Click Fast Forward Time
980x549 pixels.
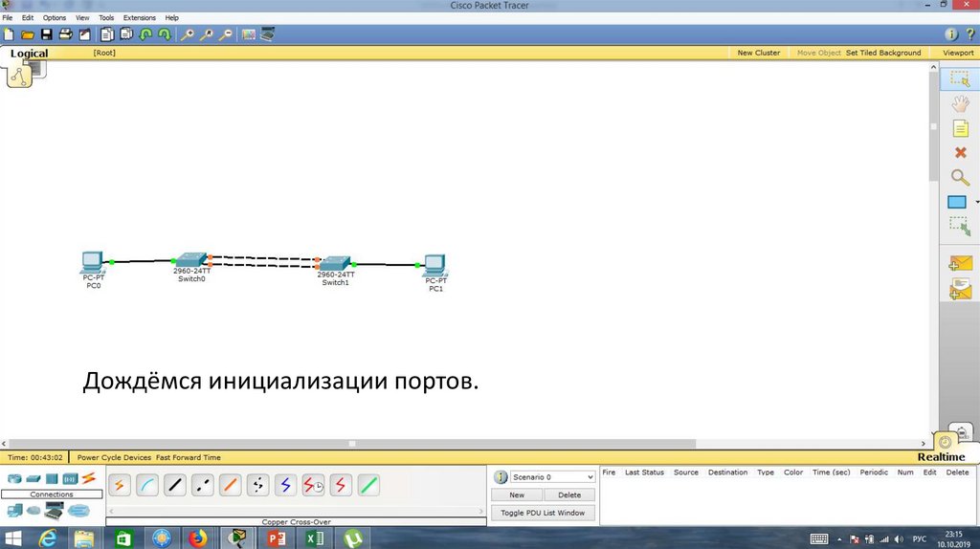tap(189, 457)
